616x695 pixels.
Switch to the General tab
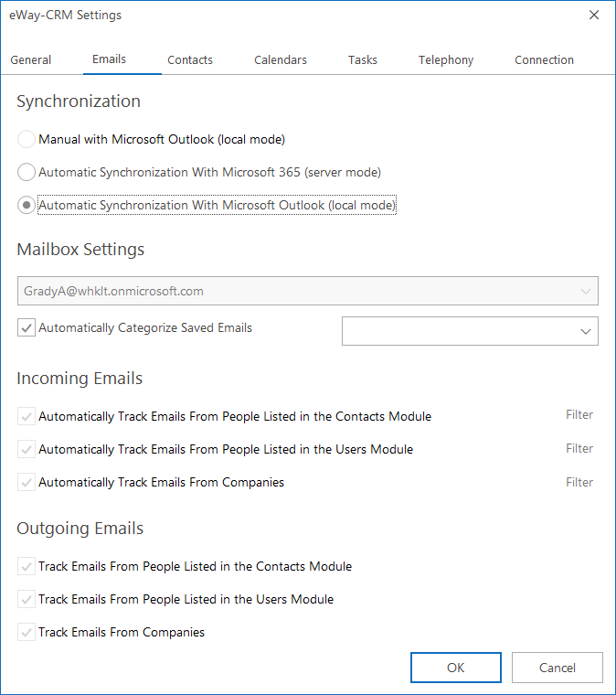(x=30, y=59)
